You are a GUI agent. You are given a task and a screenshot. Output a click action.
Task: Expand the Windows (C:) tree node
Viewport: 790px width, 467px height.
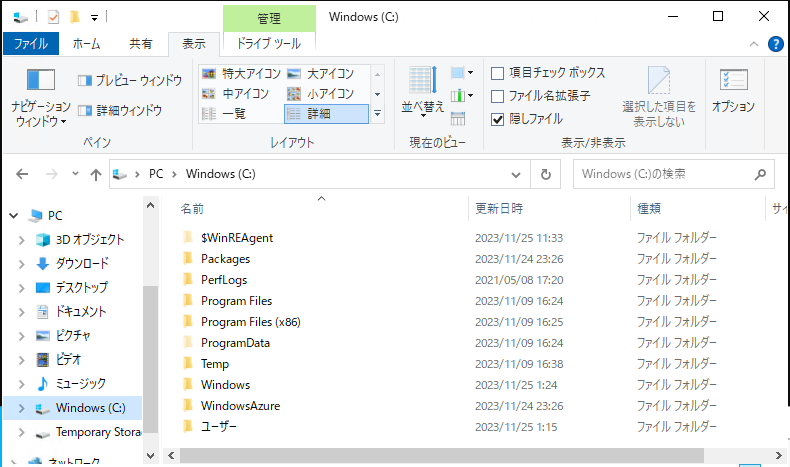tap(21, 409)
